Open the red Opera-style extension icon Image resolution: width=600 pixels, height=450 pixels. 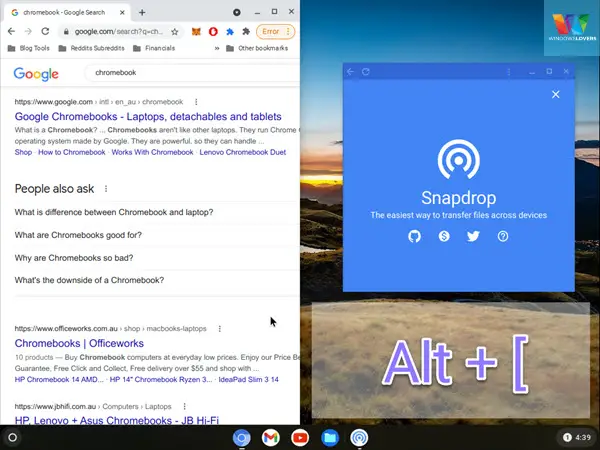tap(213, 31)
